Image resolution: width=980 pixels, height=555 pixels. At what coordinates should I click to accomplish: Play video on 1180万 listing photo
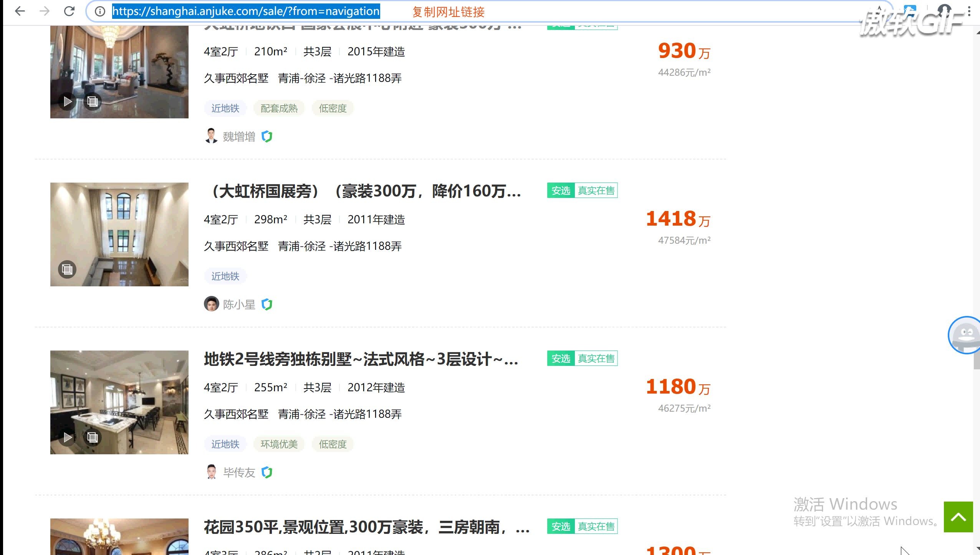point(68,437)
